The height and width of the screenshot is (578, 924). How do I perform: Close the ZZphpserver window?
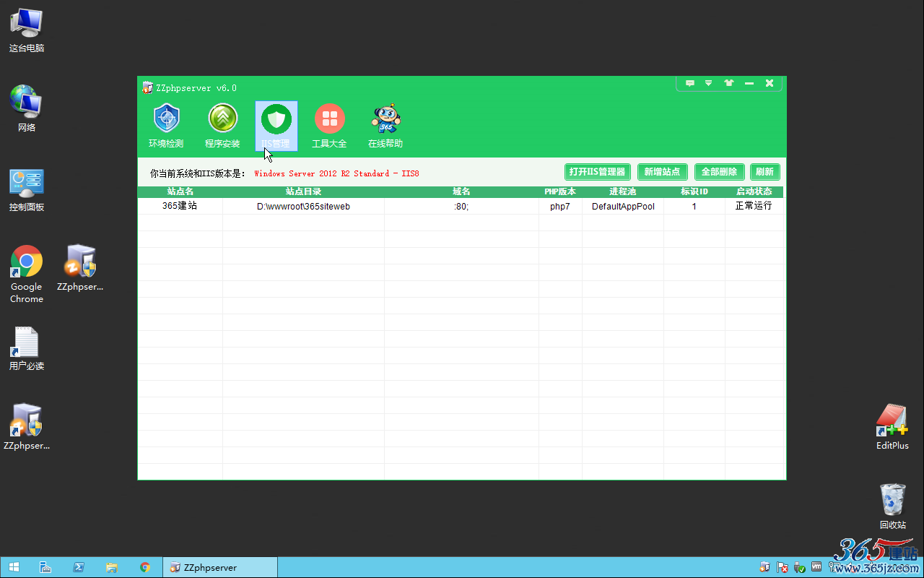[x=770, y=83]
